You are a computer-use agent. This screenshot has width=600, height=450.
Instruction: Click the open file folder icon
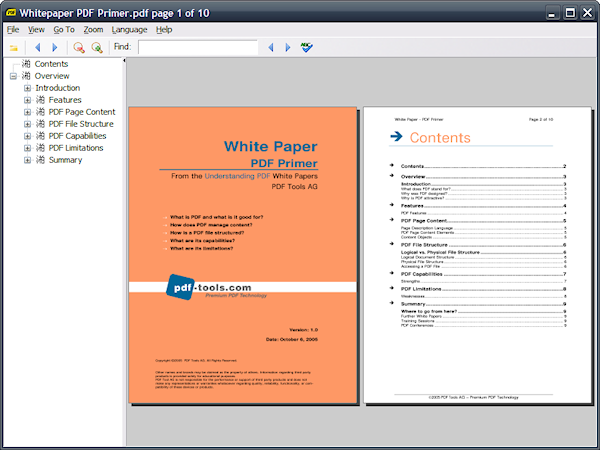14,47
